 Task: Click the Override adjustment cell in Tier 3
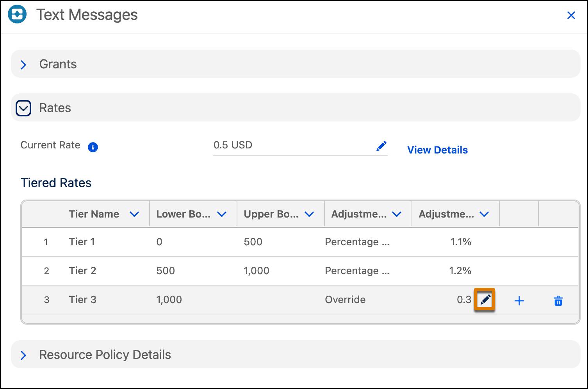click(345, 300)
